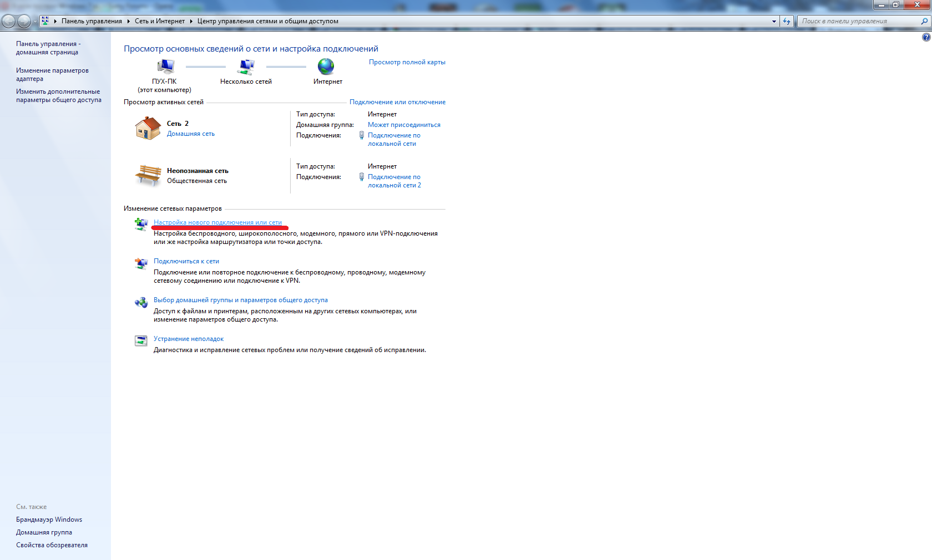The image size is (932, 560).
Task: Open Настройка нового подключения или сети
Action: (217, 222)
